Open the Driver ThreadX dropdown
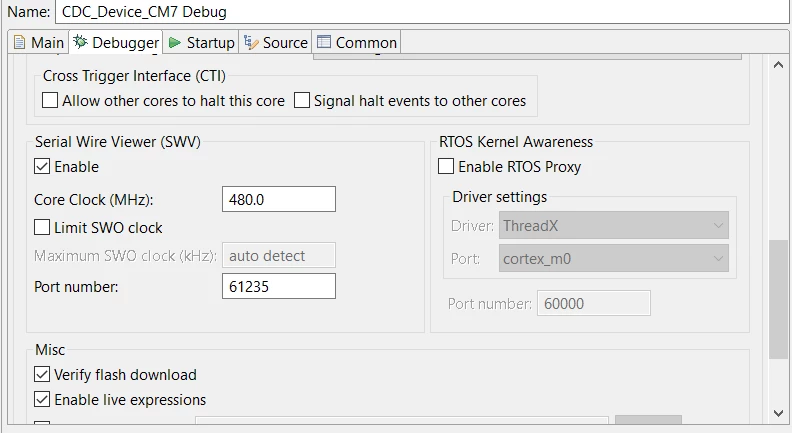 (614, 225)
